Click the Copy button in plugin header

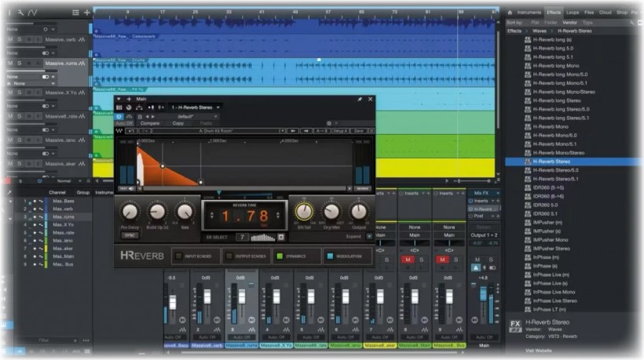pyautogui.click(x=177, y=123)
